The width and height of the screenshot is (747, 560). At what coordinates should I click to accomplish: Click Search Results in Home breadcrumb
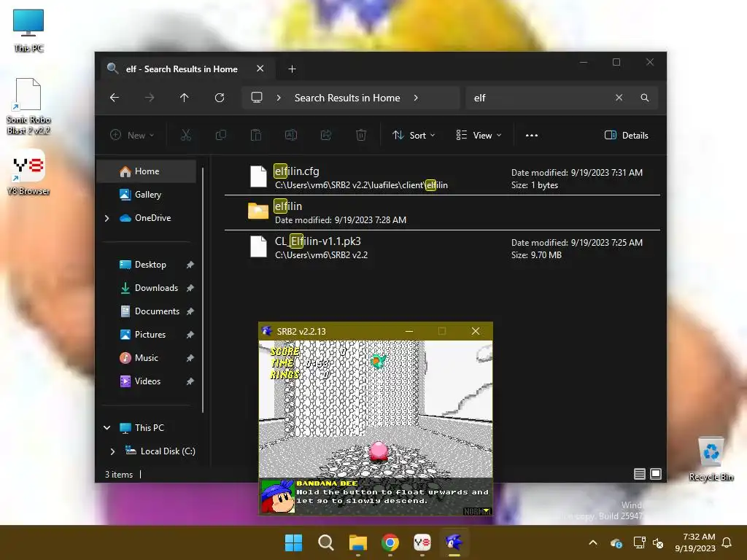[x=347, y=98]
